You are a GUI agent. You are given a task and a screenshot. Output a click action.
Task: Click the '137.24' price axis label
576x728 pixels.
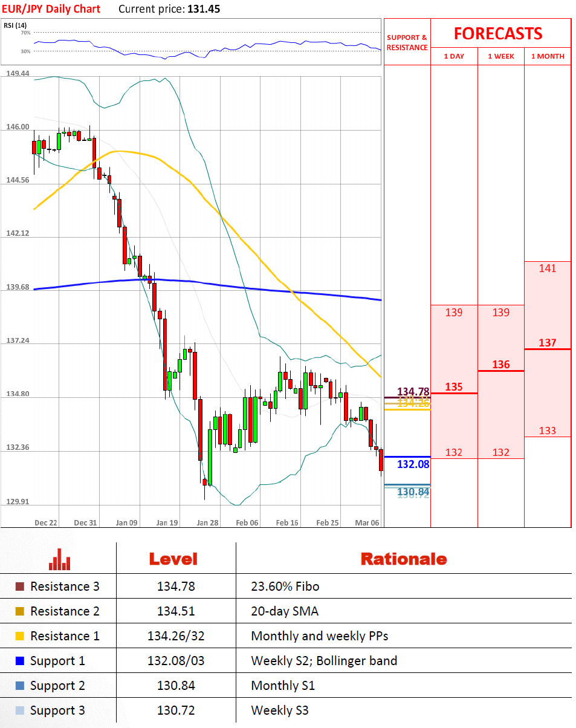coord(18,340)
